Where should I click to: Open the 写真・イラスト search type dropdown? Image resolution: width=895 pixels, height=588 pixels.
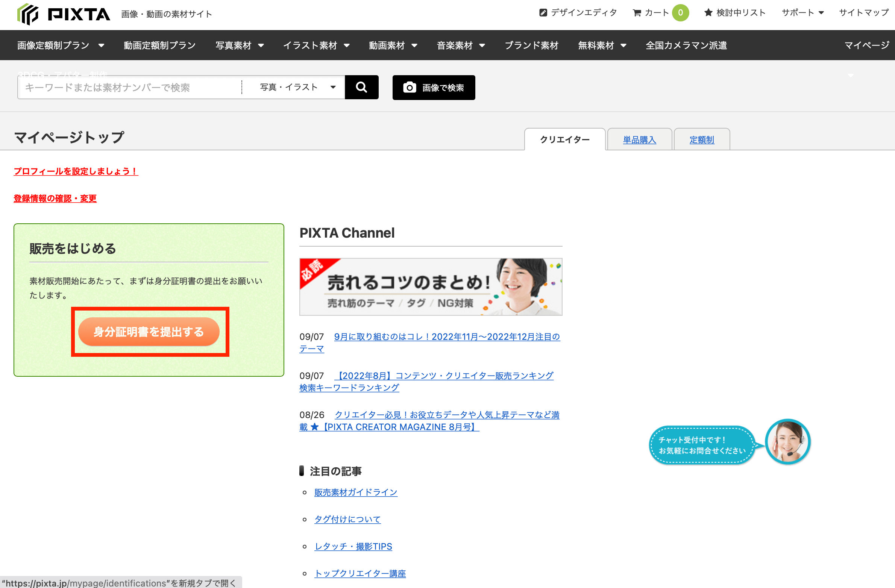(297, 87)
